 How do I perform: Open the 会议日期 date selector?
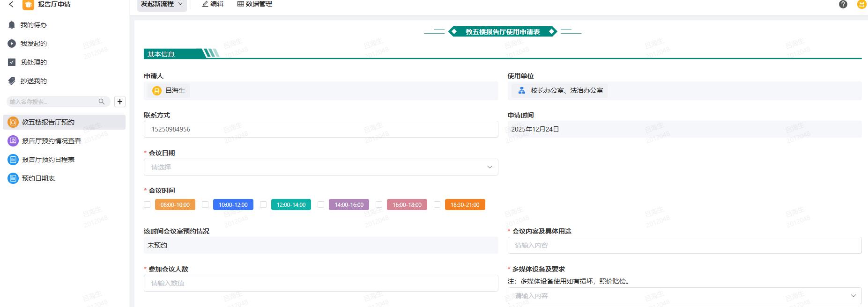click(320, 167)
